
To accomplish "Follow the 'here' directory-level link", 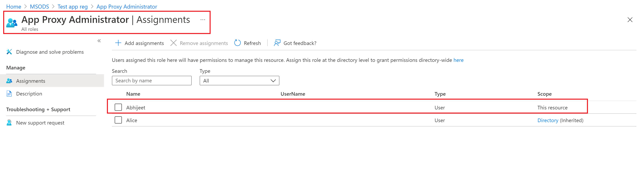I will coord(458,60).
